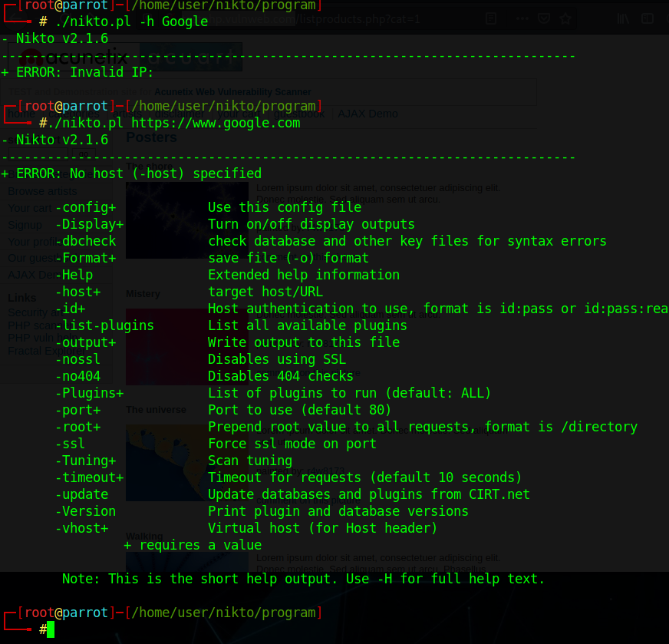The image size is (669, 644).
Task: Click description 'Disables using SSL'
Action: [x=277, y=359]
